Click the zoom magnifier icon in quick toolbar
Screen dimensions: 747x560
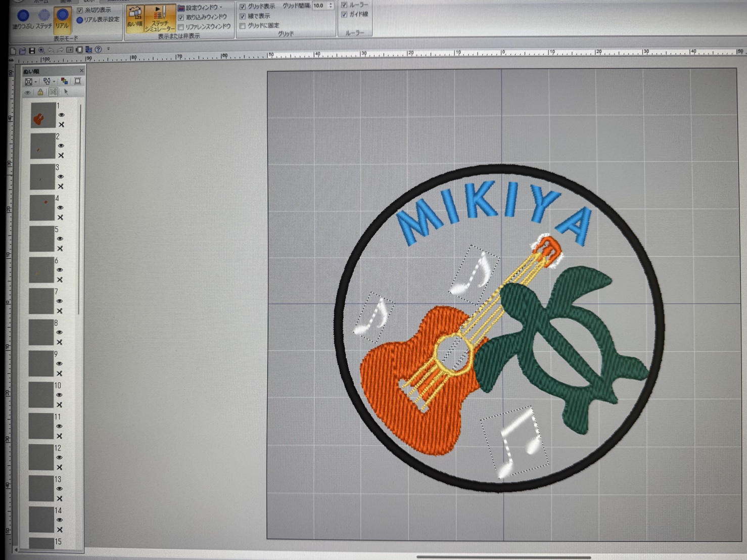coord(41,51)
